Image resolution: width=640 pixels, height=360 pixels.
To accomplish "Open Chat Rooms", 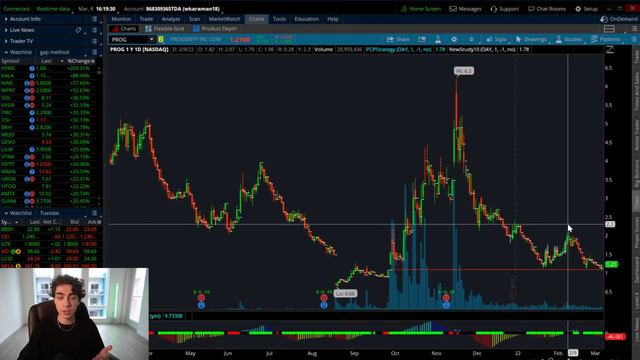I will 547,9.
